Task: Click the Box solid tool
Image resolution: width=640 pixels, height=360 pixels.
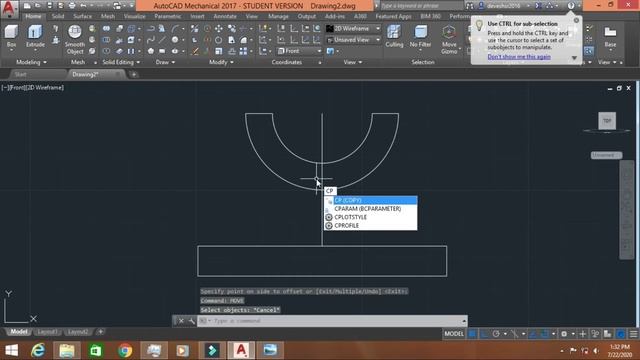Action: click(11, 36)
